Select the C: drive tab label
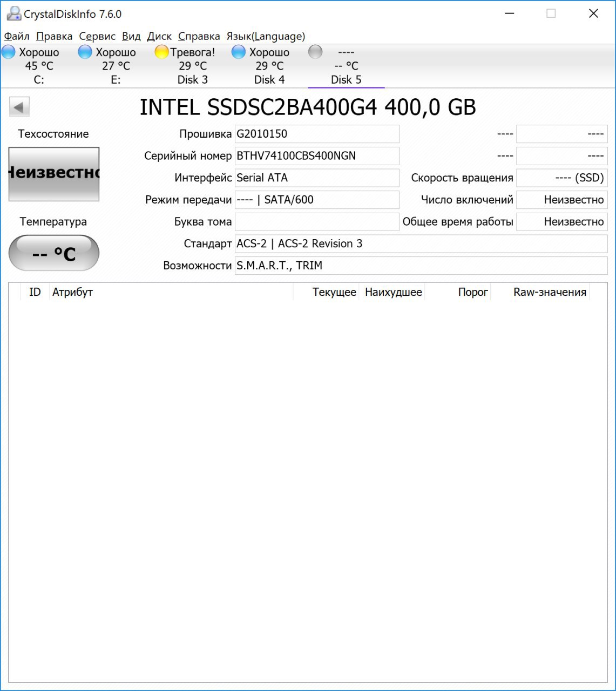 (x=39, y=79)
